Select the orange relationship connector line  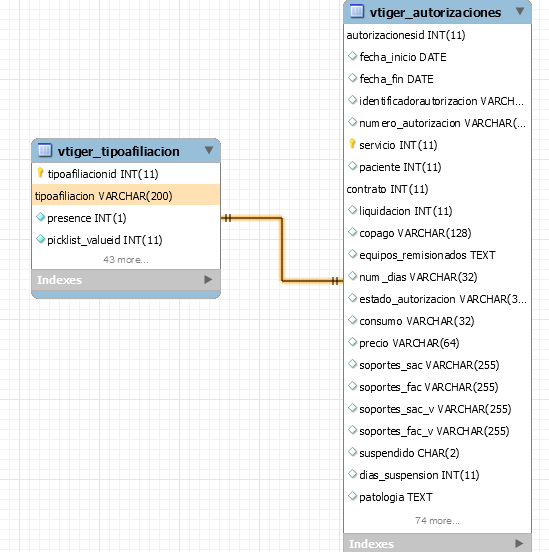coord(282,249)
